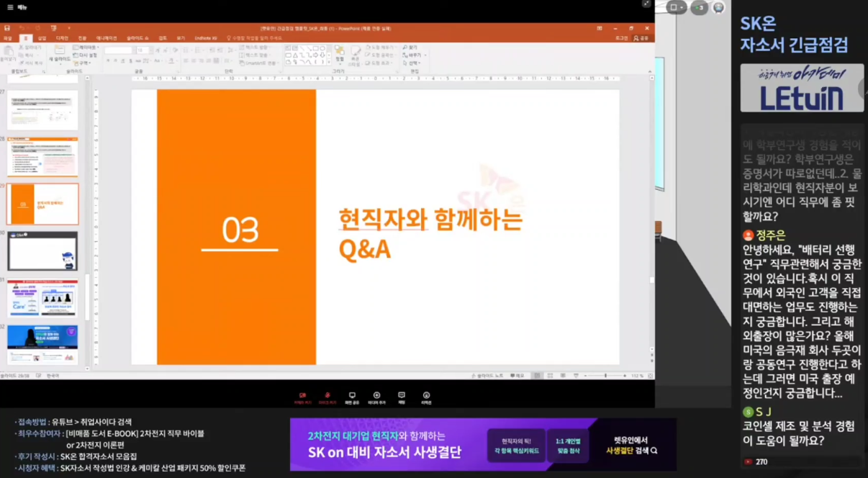This screenshot has width=868, height=478.
Task: Click the fit-slide-to-window icon
Action: pyautogui.click(x=650, y=376)
